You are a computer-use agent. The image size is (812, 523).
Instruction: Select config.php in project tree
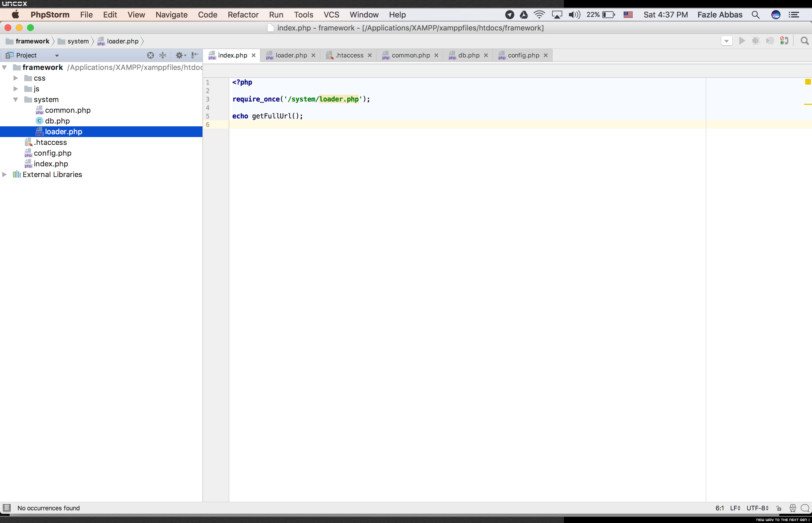52,153
